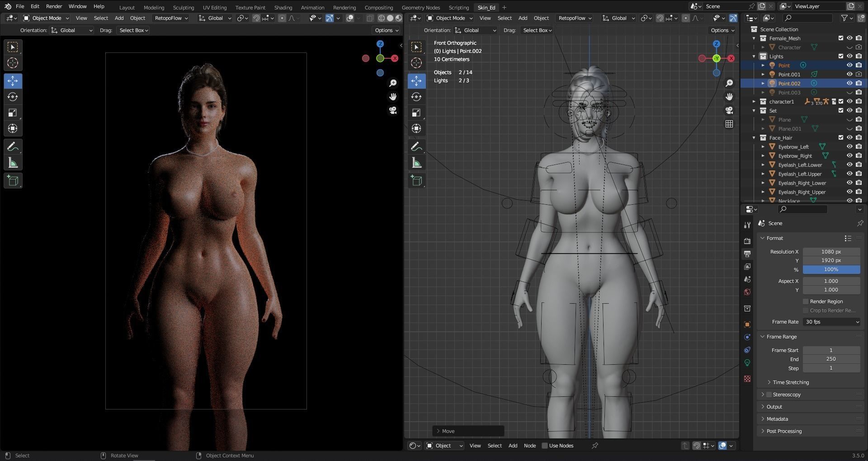This screenshot has width=868, height=461.
Task: Uncheck the Female_Mesh collection checkbox
Action: tap(841, 38)
